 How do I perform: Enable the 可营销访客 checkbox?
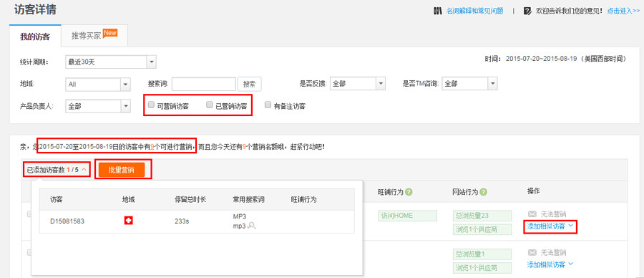point(151,105)
